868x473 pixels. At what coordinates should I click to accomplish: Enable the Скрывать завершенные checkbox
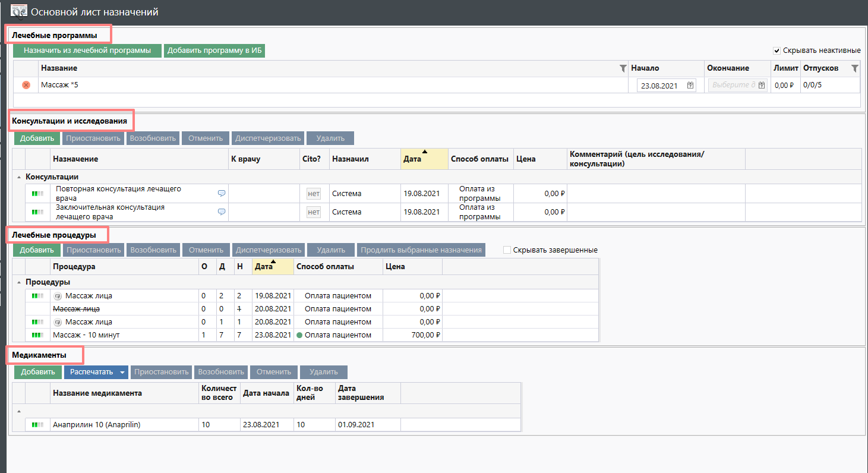(x=507, y=250)
